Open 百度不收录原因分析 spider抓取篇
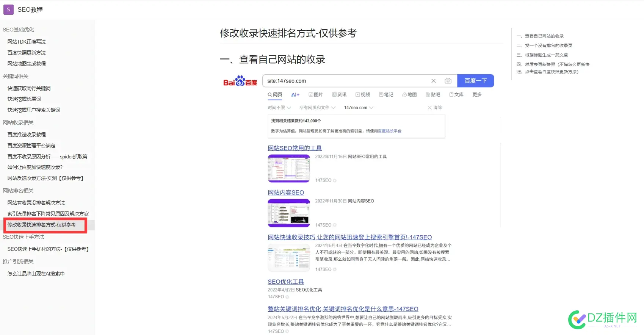This screenshot has height=335, width=644. [x=47, y=157]
